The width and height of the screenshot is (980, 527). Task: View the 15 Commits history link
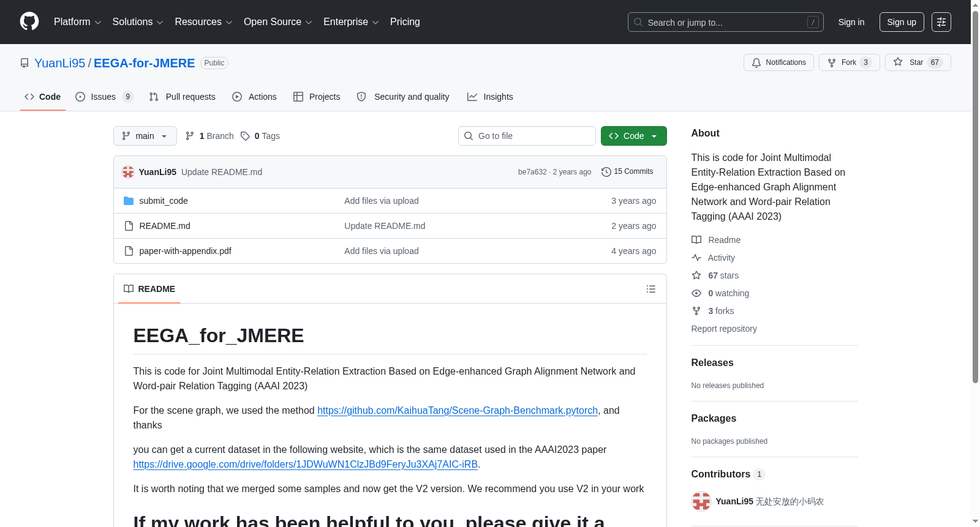(628, 172)
